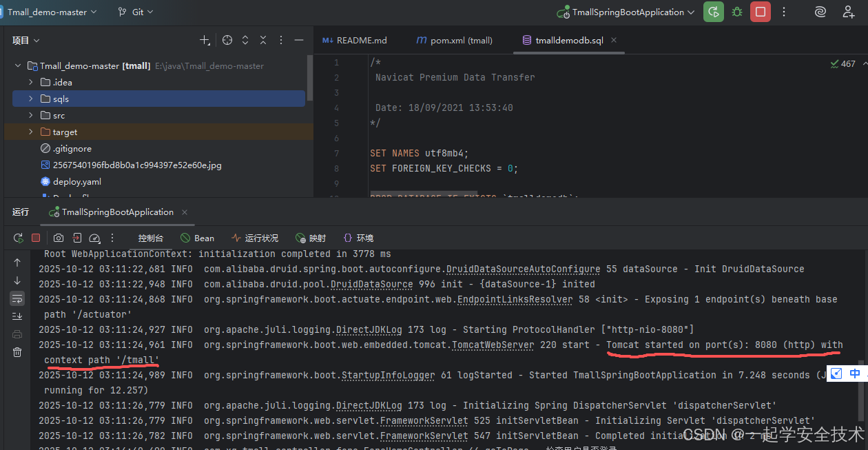Switch to the 控制台 console tab
Viewport: 868px width, 450px height.
[151, 238]
